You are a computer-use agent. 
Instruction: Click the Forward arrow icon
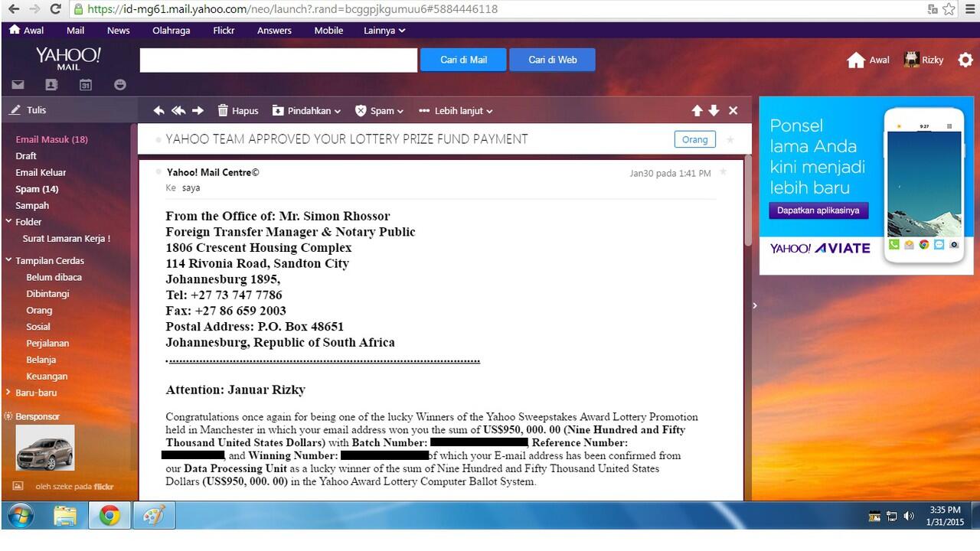click(x=198, y=110)
